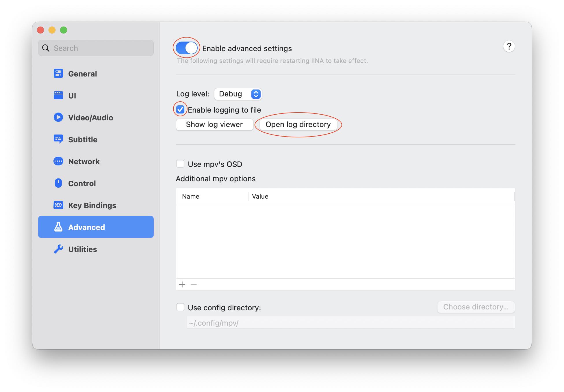Click the Control mouse icon
564x392 pixels.
[x=58, y=183]
